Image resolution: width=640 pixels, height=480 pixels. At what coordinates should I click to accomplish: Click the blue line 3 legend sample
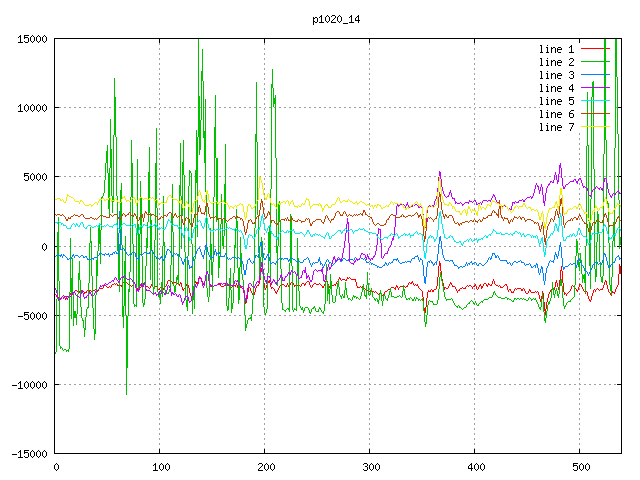[595, 75]
